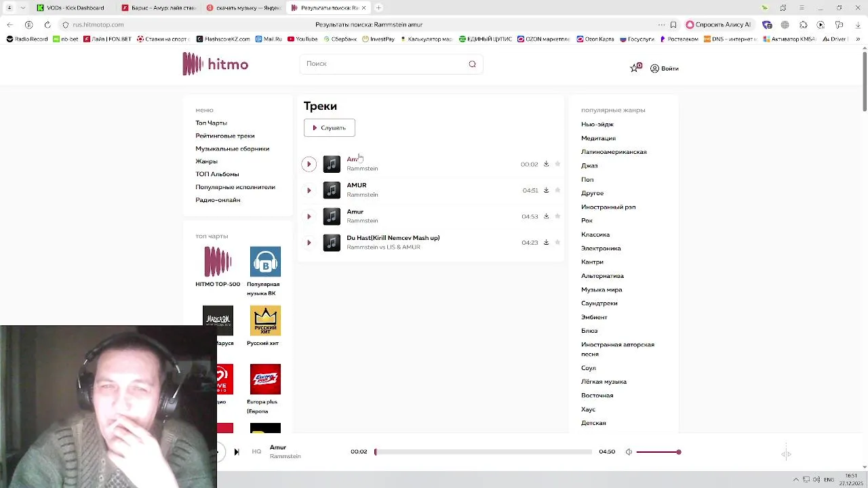Click the Слушать button
868x488 pixels.
(329, 127)
